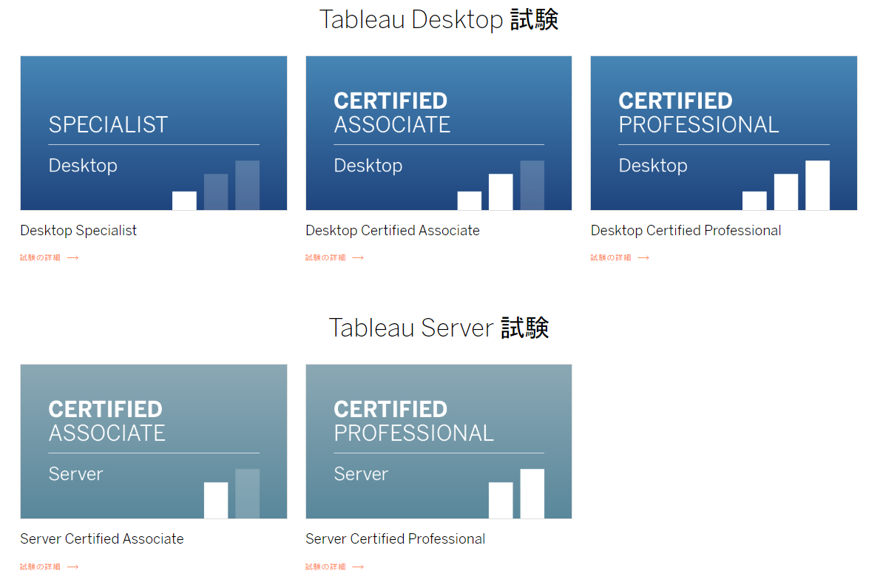The image size is (880, 588).
Task: Open the Server Certified Professional badge image
Action: [439, 442]
